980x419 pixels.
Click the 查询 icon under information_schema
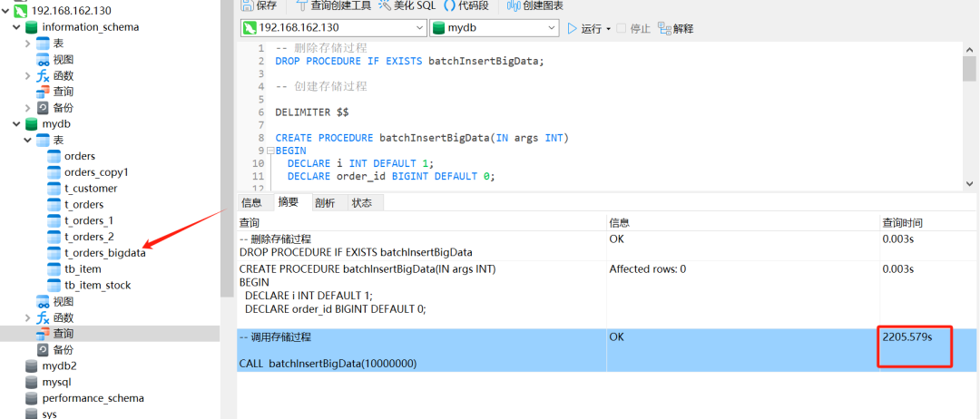43,92
